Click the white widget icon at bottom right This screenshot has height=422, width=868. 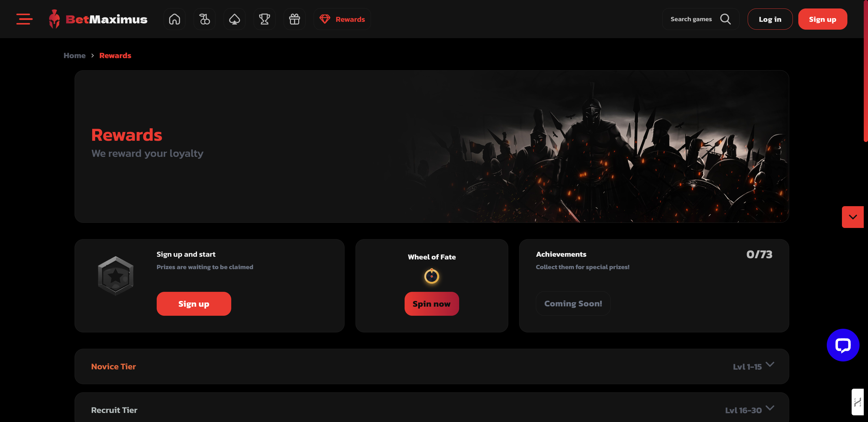pos(858,402)
